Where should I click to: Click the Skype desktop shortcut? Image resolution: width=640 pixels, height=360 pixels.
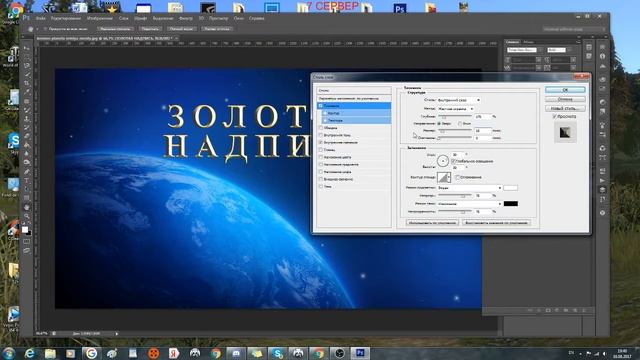(13, 141)
